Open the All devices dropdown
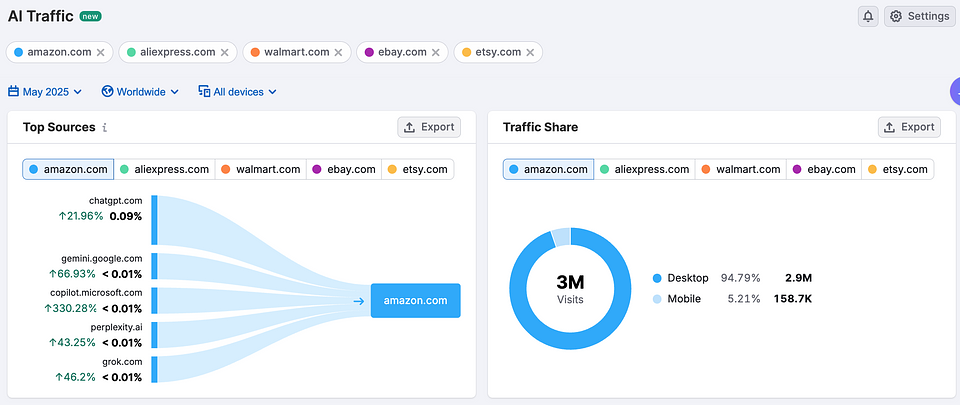 point(238,92)
